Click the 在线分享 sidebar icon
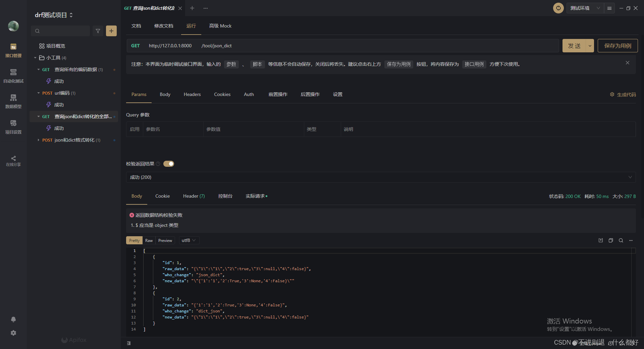The height and width of the screenshot is (349, 644). pos(13,161)
